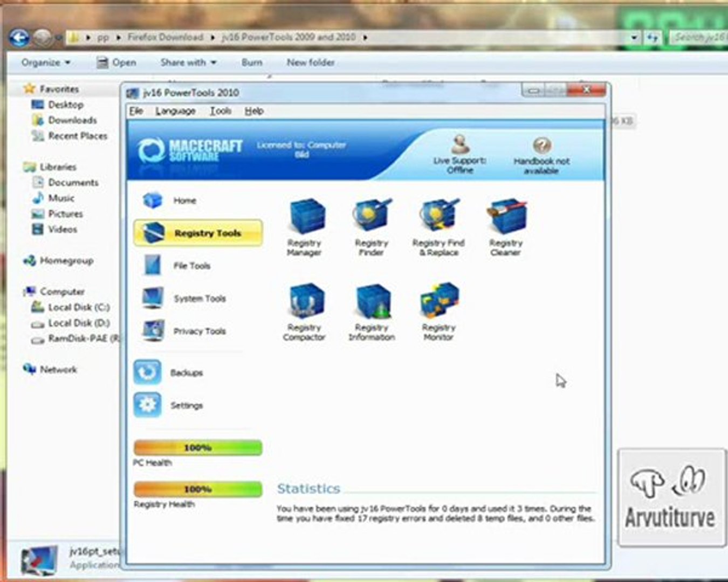Open the Language menu
Image resolution: width=728 pixels, height=582 pixels.
(x=175, y=111)
